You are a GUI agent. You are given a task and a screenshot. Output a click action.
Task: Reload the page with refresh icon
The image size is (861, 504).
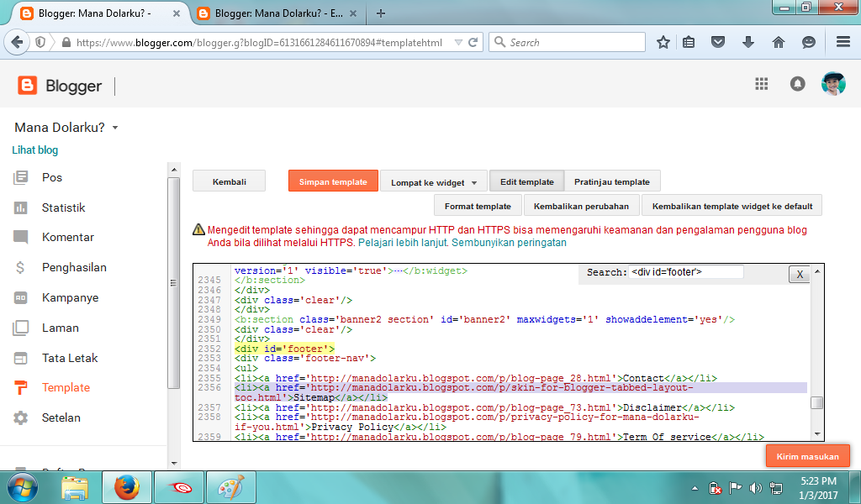point(473,42)
